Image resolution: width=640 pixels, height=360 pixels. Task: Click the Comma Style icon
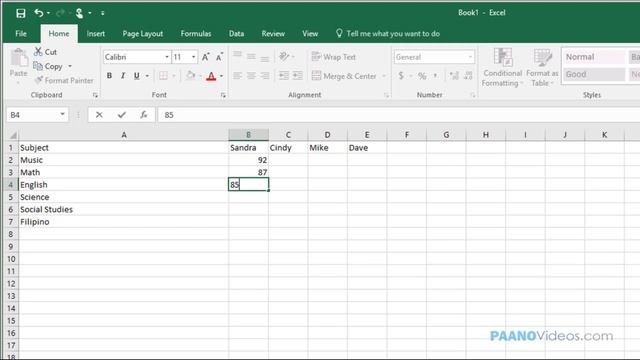coord(436,76)
